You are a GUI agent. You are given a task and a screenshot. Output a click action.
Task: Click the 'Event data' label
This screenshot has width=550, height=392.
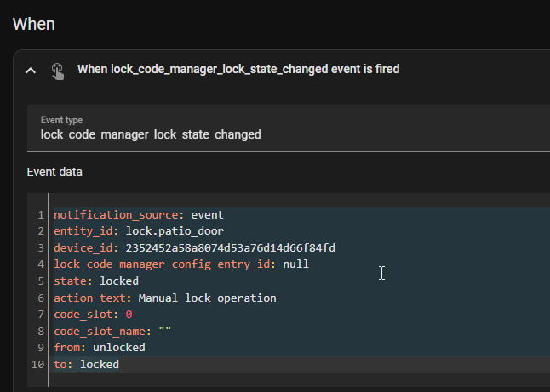point(54,172)
